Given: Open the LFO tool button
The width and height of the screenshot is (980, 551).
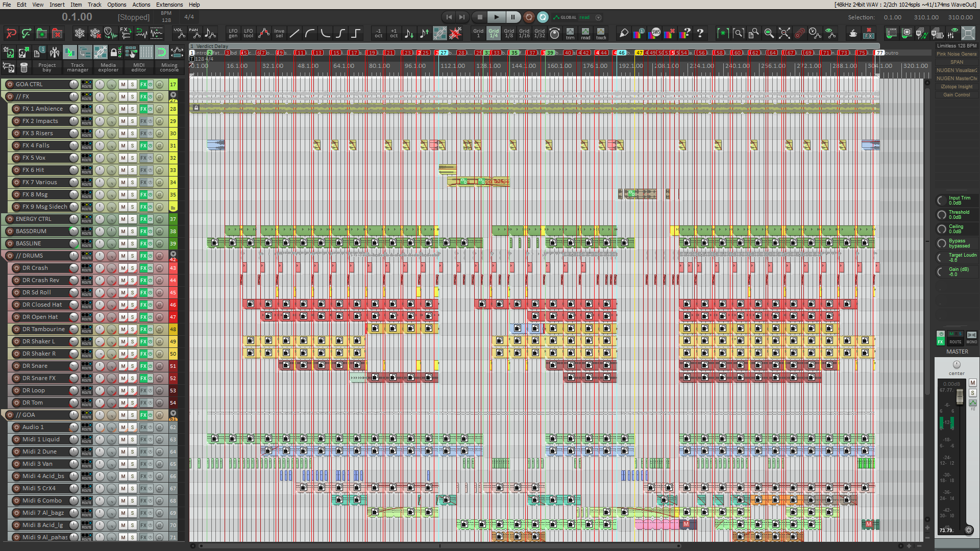Looking at the screenshot, I should point(248,34).
